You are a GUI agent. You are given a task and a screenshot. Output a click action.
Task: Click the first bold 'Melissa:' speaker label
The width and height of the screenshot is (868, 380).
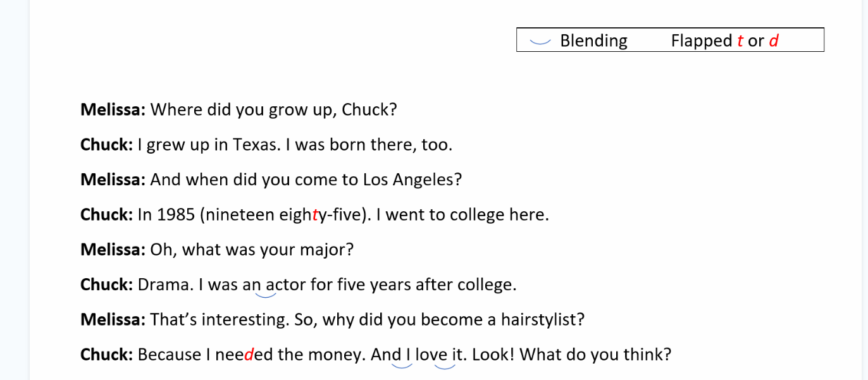[113, 110]
